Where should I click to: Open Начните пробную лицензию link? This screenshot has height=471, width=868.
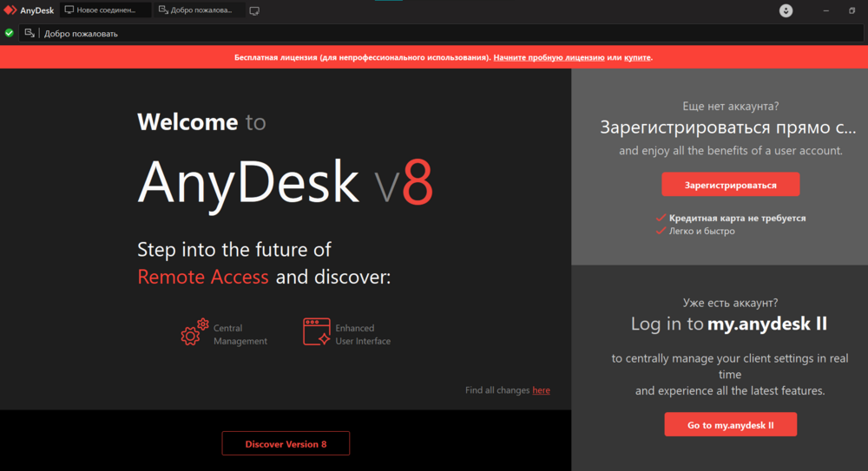point(549,57)
